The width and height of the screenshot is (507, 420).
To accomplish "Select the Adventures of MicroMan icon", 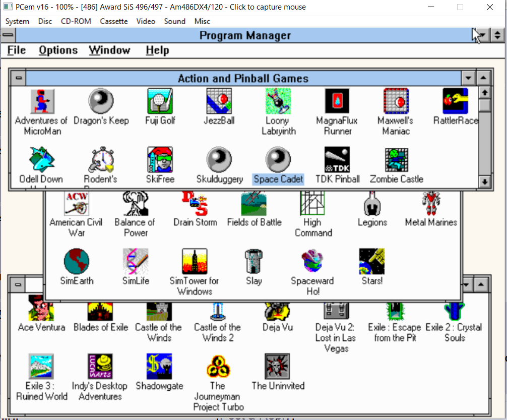I will coord(42,101).
